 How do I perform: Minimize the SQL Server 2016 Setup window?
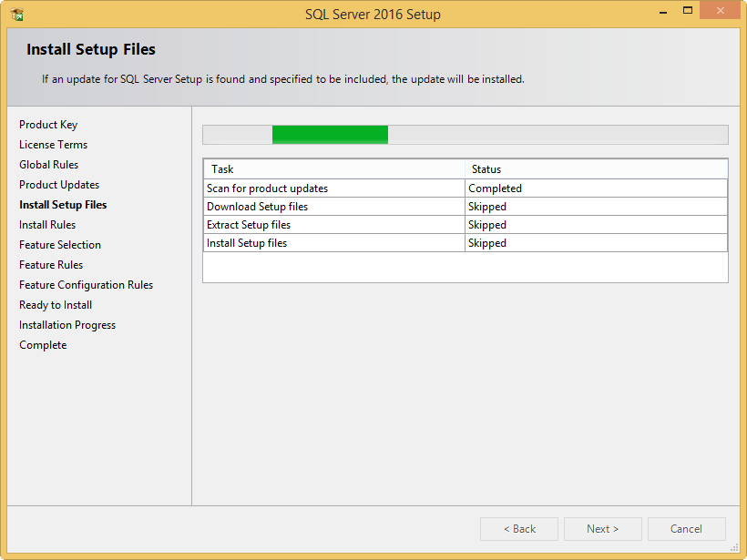(662, 12)
